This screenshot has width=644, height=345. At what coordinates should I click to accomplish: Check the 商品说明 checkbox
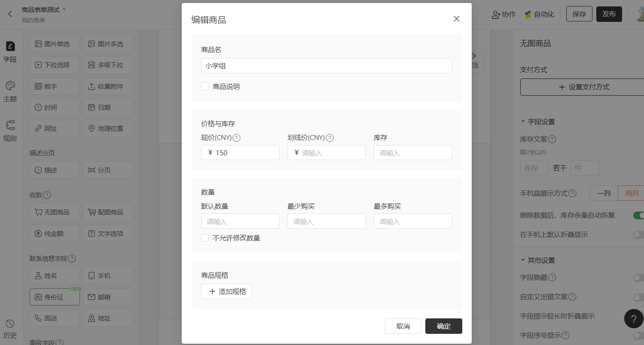(x=205, y=86)
